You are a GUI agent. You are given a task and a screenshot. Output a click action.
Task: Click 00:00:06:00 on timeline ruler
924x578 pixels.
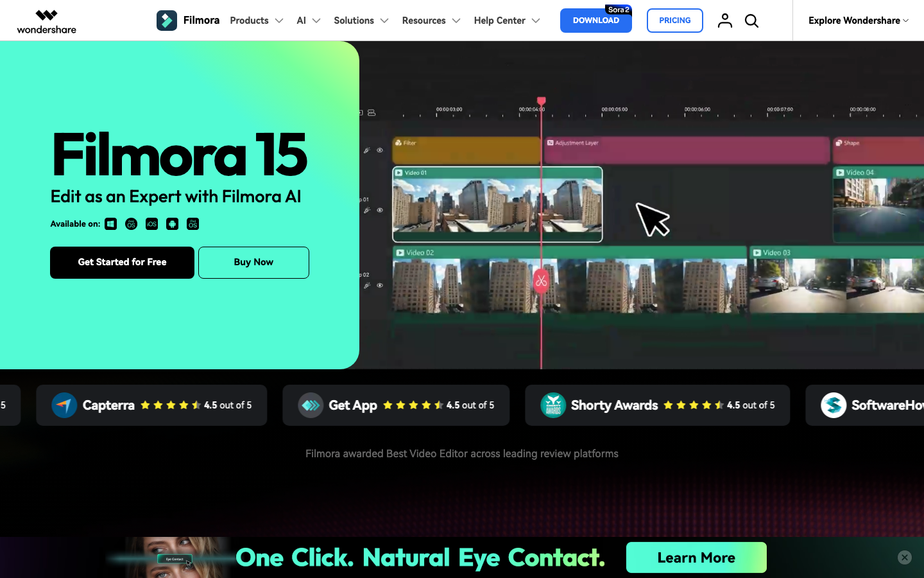[697, 109]
